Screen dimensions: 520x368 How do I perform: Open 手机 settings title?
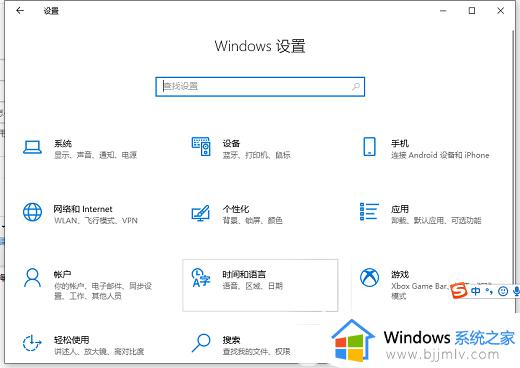400,143
